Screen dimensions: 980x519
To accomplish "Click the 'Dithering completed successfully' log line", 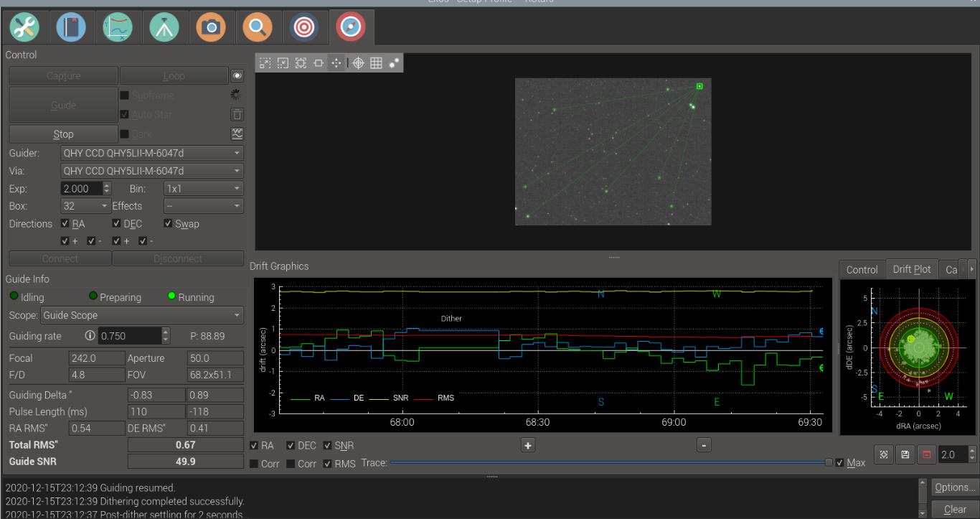I will (x=125, y=501).
